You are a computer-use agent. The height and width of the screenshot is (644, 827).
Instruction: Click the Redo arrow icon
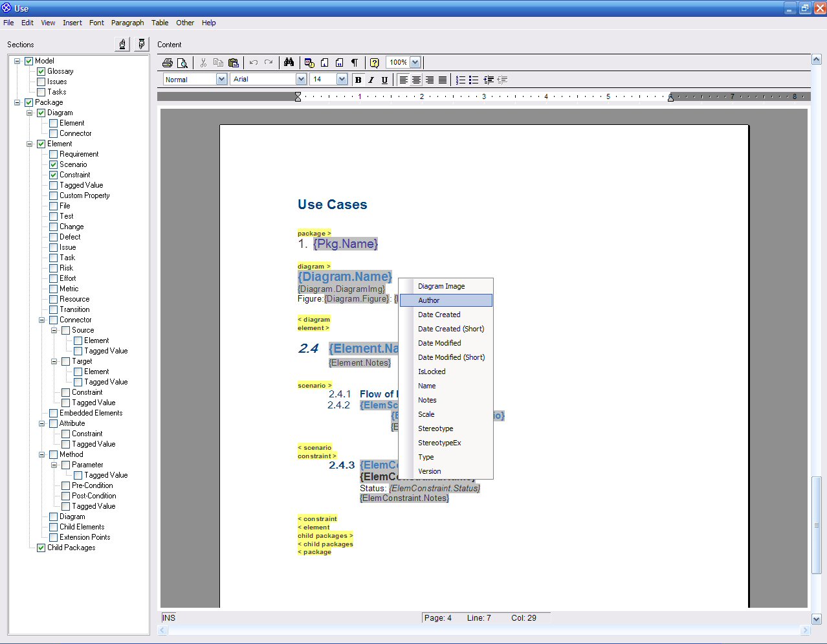coord(269,63)
